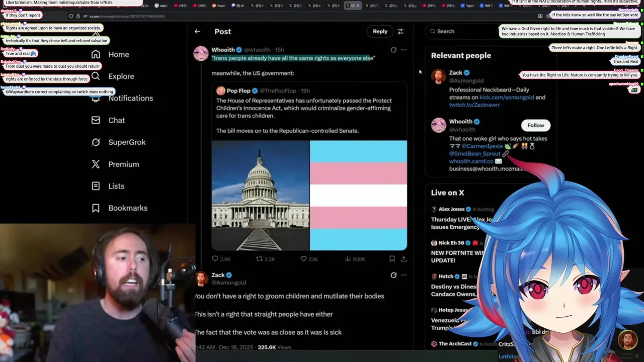The height and width of the screenshot is (362, 644).
Task: Open the trans flag image
Action: tap(358, 195)
